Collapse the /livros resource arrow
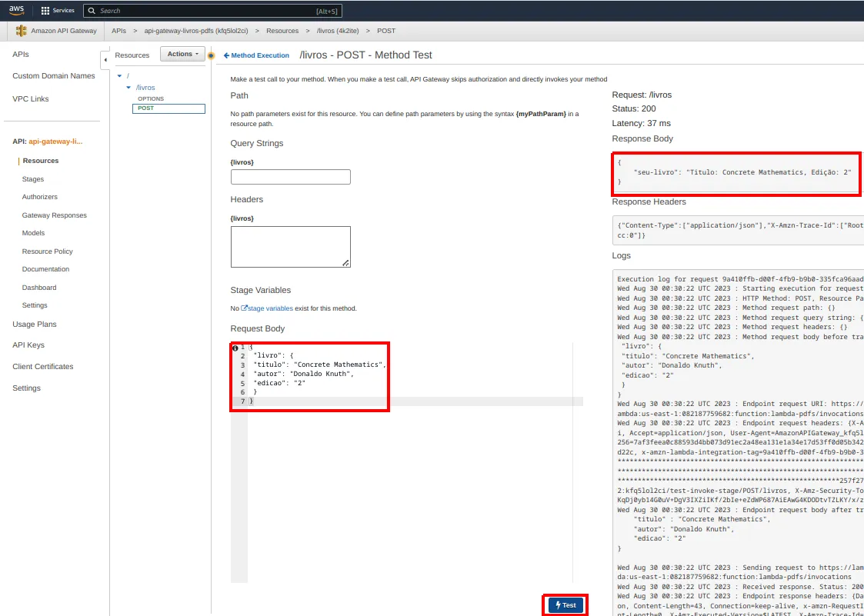The height and width of the screenshot is (616, 864). pyautogui.click(x=129, y=88)
